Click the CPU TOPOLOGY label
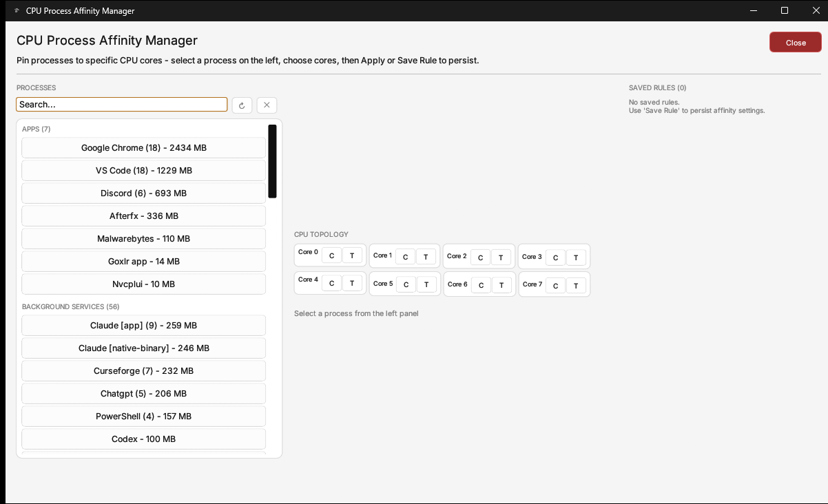The width and height of the screenshot is (828, 504). point(321,234)
